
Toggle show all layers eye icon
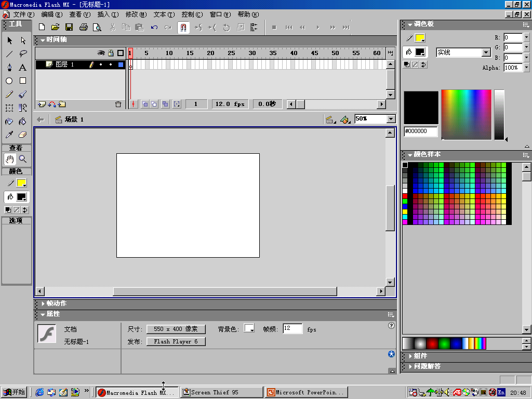101,53
